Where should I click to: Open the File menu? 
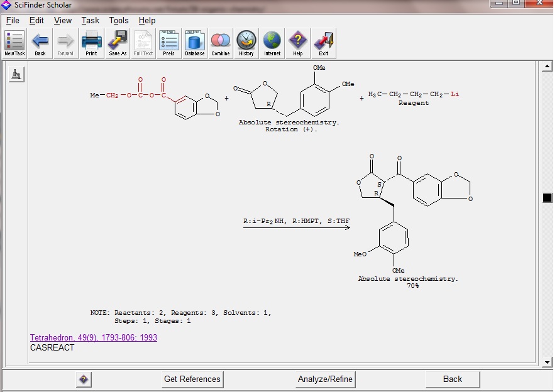(x=13, y=20)
